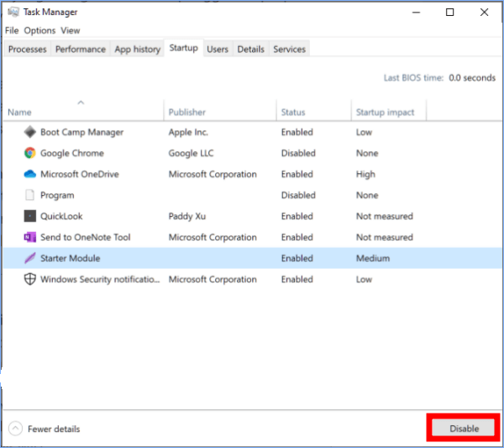Switch to the Performance tab
Viewport: 504px width, 448px height.
(x=81, y=50)
